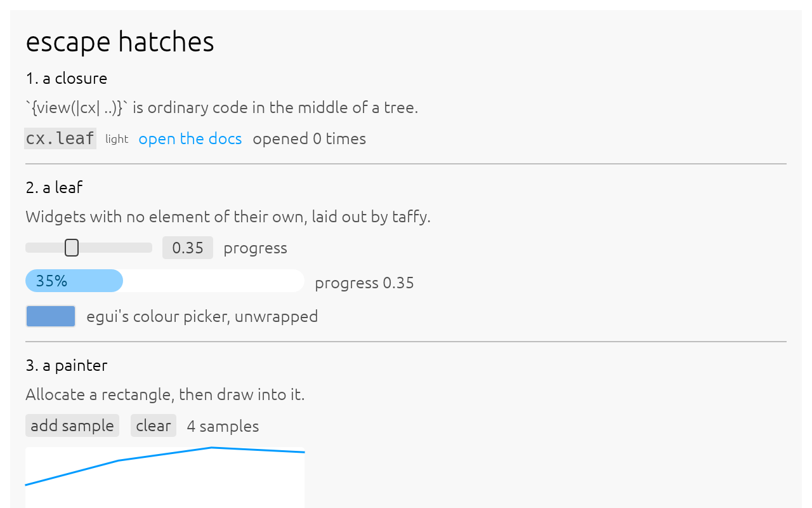Click the '3. a painter' section title

tap(67, 365)
